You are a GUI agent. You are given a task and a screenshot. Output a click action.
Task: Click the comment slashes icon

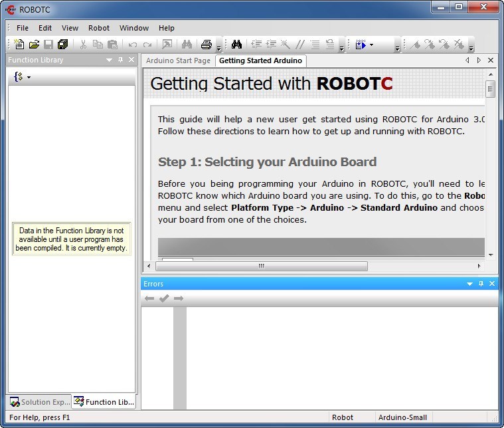click(x=300, y=45)
